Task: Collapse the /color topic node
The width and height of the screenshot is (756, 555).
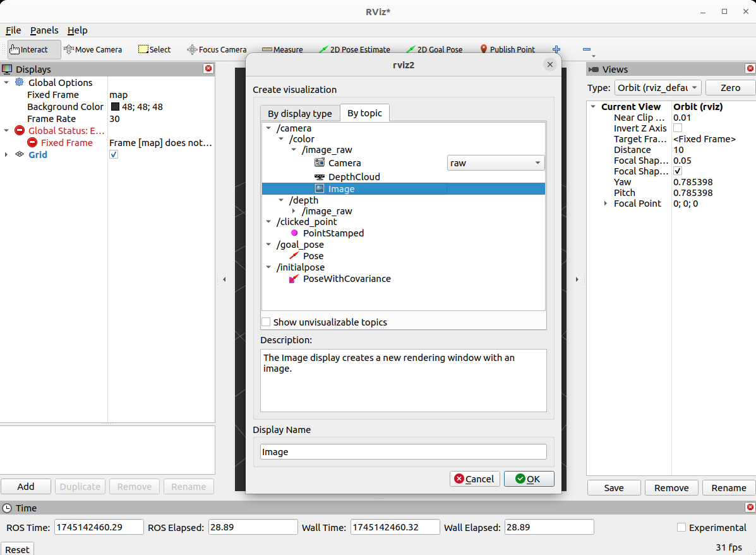Action: 281,139
